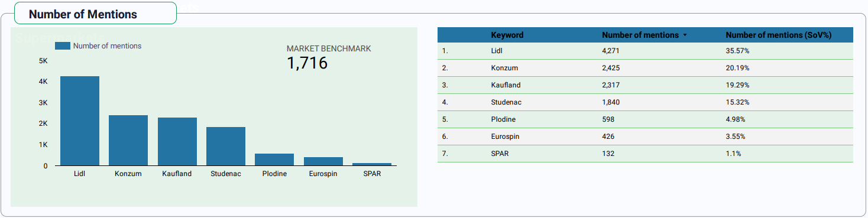Click the Studenac bar in chart
868x218 pixels.
pyautogui.click(x=226, y=146)
